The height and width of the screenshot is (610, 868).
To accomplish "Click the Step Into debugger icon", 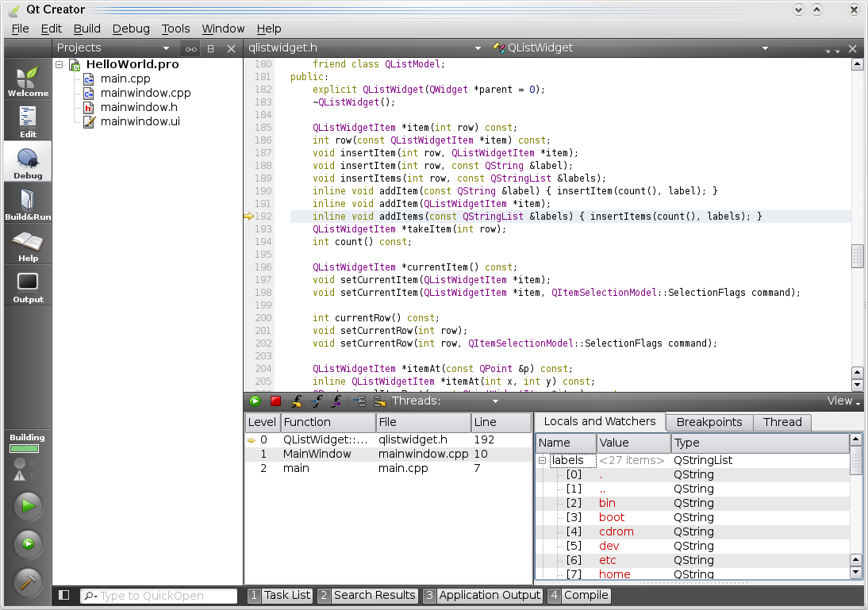I will pyautogui.click(x=317, y=401).
